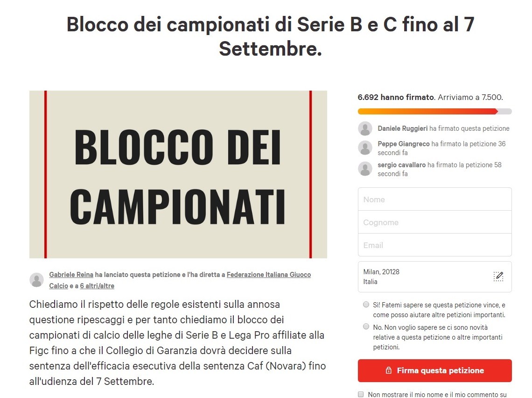
Task: Click sergio cavallaro's avatar icon
Action: click(365, 169)
